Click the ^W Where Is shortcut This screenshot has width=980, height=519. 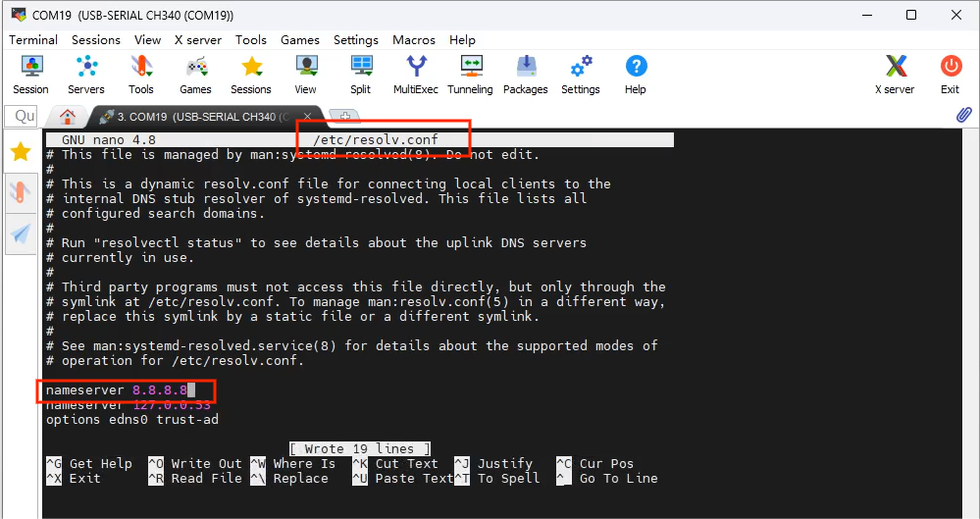point(293,464)
